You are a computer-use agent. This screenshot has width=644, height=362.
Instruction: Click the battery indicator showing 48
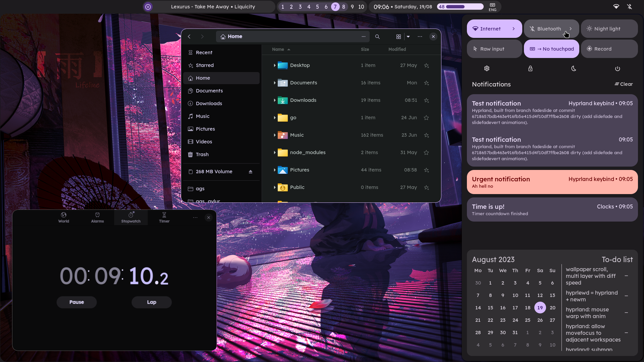(x=460, y=6)
